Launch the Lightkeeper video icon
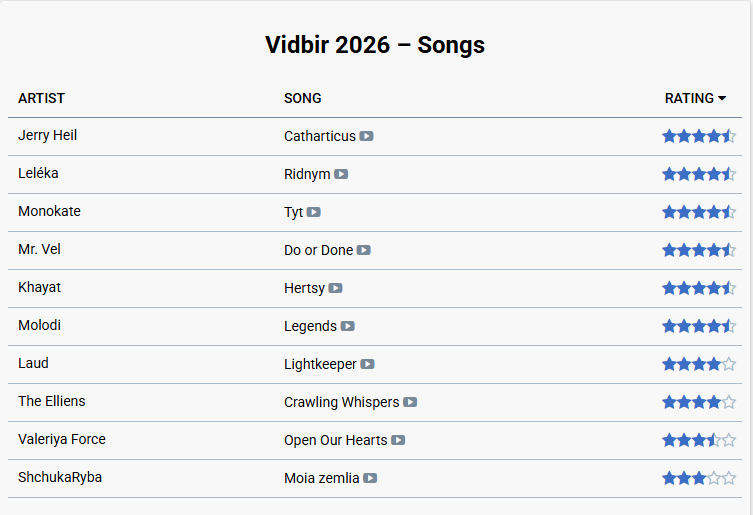The height and width of the screenshot is (515, 753). pyautogui.click(x=368, y=364)
